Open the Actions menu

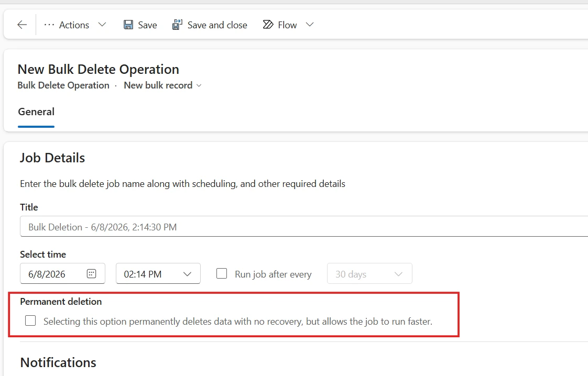[x=74, y=25]
